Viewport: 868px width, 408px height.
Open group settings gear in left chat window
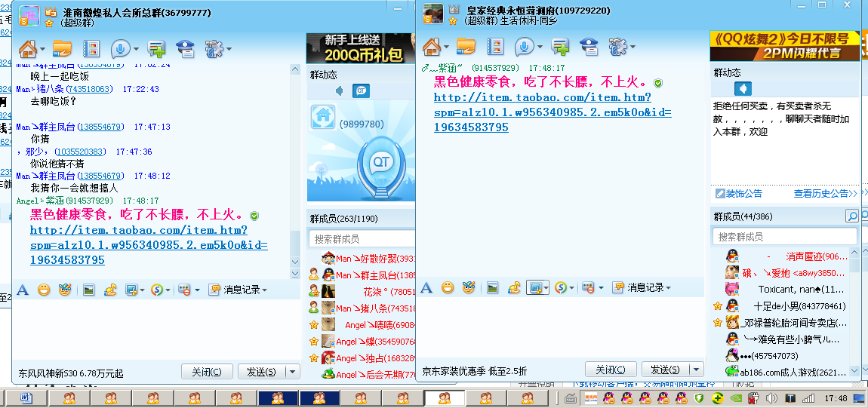pyautogui.click(x=213, y=49)
